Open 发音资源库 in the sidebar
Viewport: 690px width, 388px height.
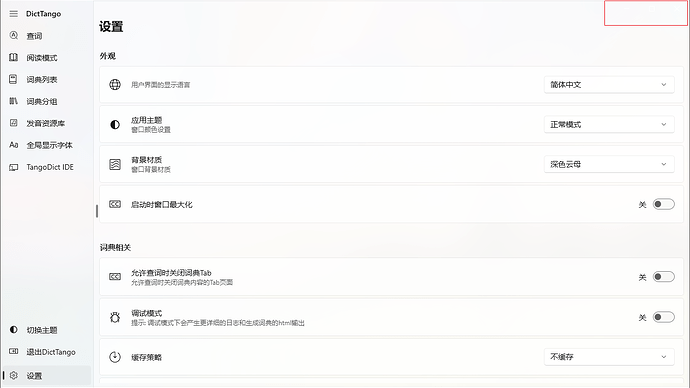tap(47, 123)
